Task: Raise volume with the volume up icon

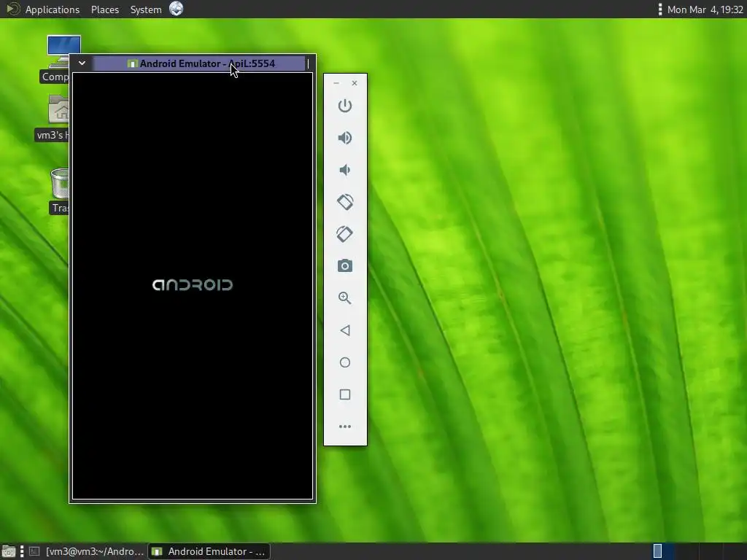Action: click(345, 138)
